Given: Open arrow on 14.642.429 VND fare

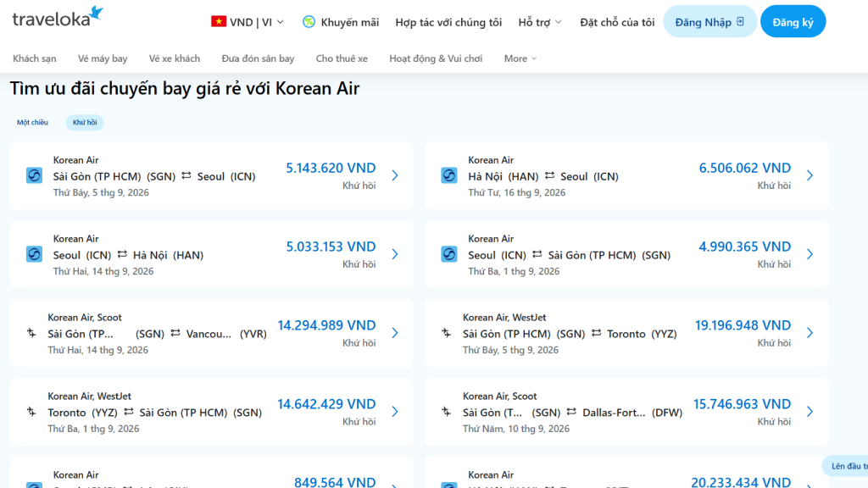Looking at the screenshot, I should [x=395, y=411].
